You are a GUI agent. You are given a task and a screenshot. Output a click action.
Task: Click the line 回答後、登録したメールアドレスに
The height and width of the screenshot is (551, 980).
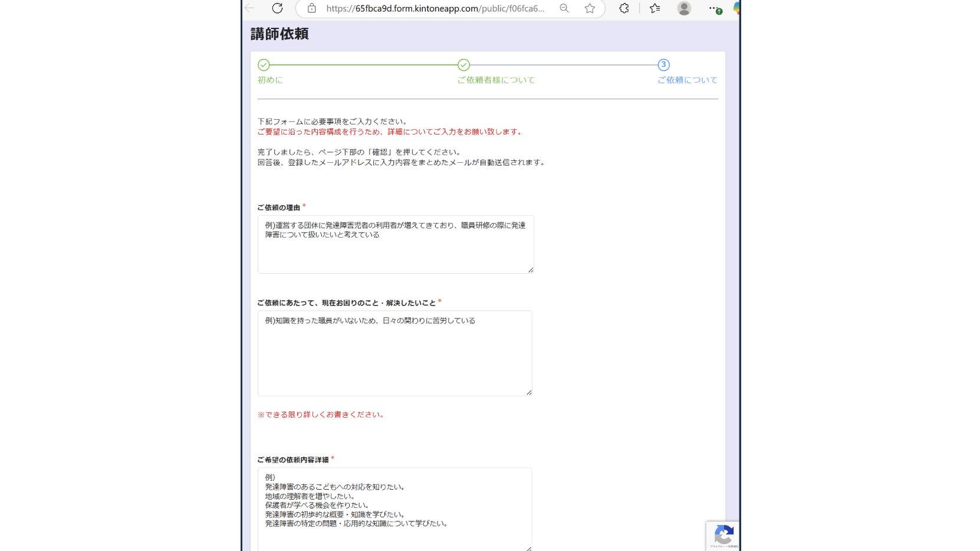click(402, 163)
